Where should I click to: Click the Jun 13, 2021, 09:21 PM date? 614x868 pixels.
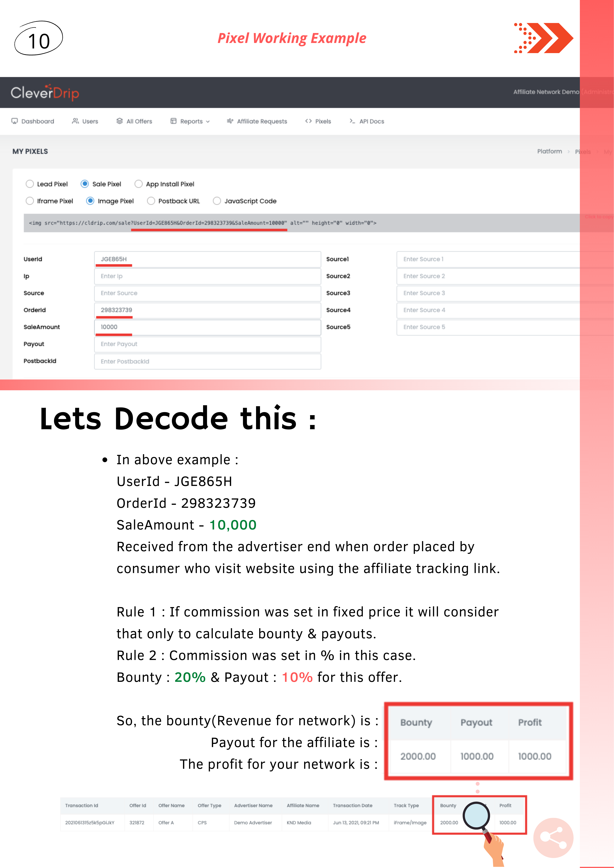pyautogui.click(x=356, y=823)
